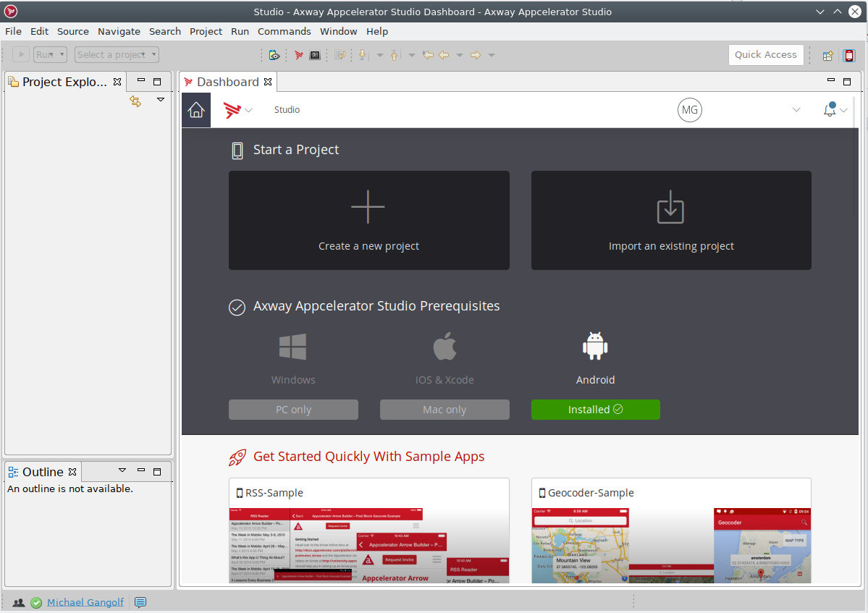Minimize the Dashboard editor area
This screenshot has width=868, height=613.
pyautogui.click(x=831, y=81)
